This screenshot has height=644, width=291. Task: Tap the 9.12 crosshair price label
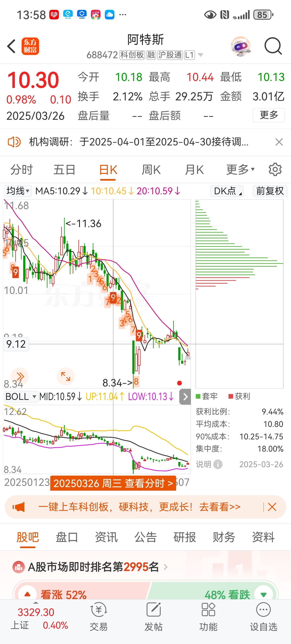click(x=16, y=344)
